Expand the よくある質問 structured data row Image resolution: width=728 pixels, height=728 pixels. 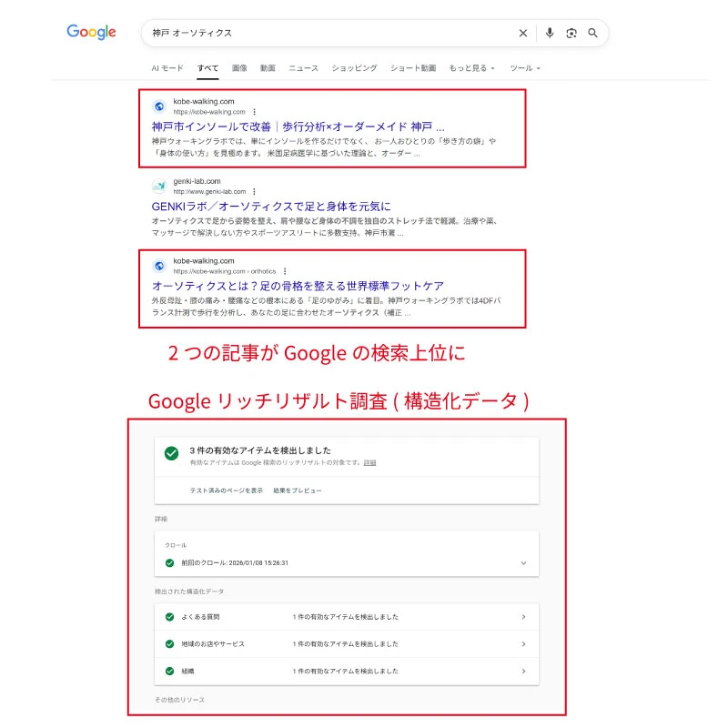(523, 617)
